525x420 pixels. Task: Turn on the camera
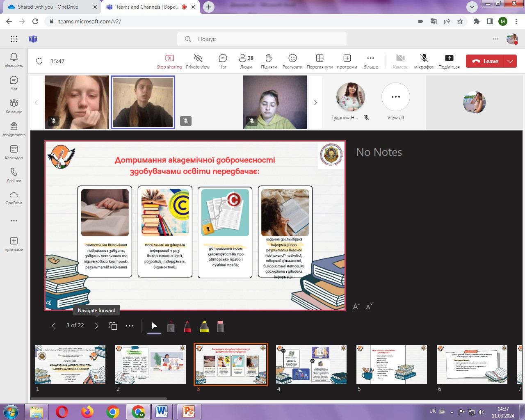400,61
